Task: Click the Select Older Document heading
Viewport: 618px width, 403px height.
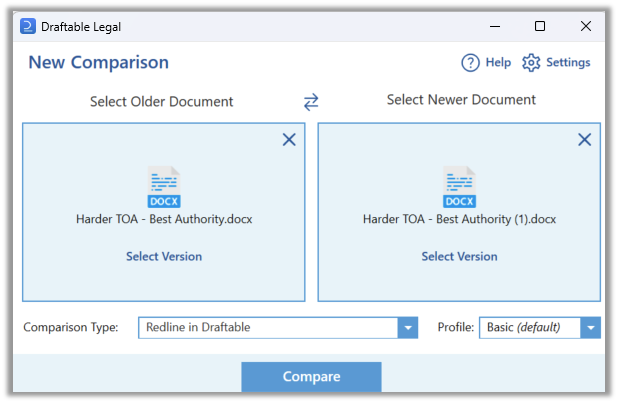Action: pos(162,102)
